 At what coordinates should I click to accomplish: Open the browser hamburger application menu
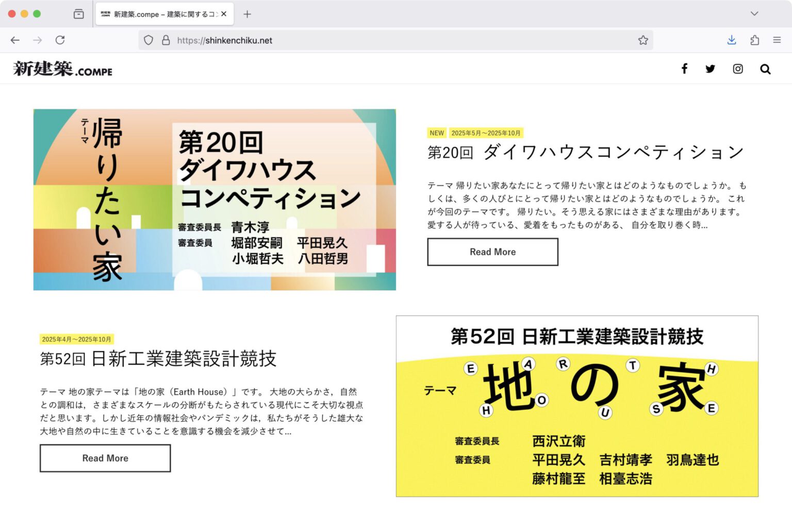coord(777,40)
